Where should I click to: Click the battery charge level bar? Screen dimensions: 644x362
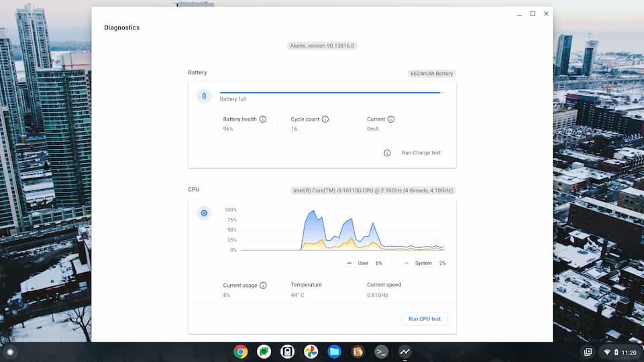(x=332, y=93)
